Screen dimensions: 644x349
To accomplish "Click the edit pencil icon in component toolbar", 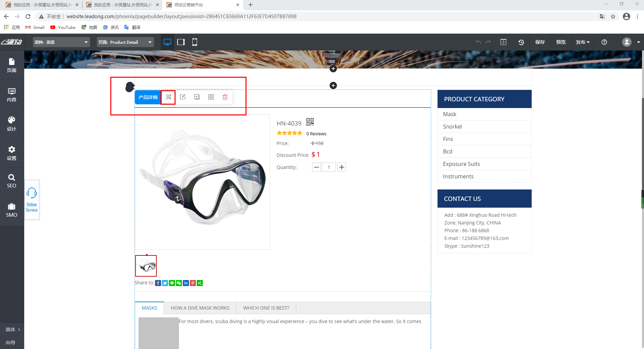I will click(183, 97).
